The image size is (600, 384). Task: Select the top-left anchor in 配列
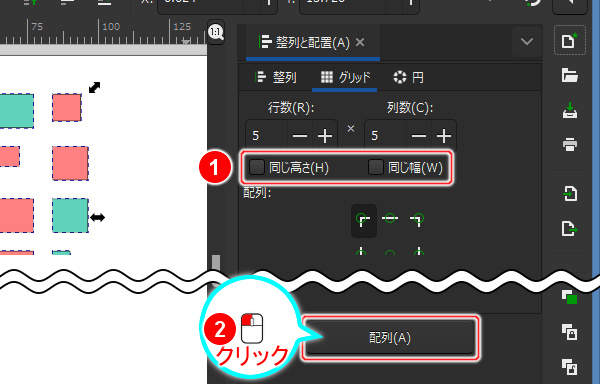[x=364, y=220]
